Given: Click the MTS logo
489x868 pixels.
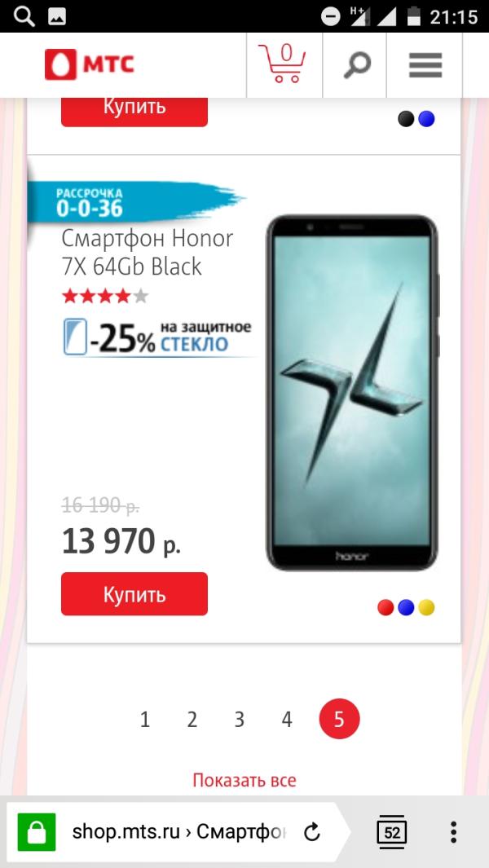Looking at the screenshot, I should (x=89, y=64).
